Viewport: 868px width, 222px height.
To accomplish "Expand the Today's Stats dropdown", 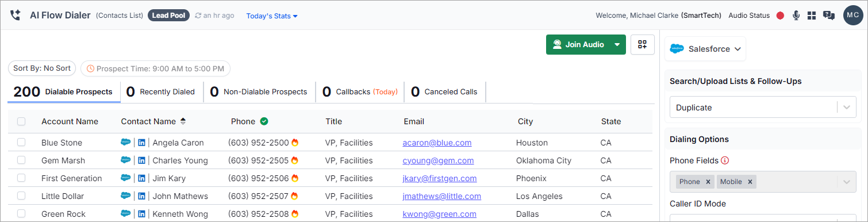I will click(x=272, y=16).
